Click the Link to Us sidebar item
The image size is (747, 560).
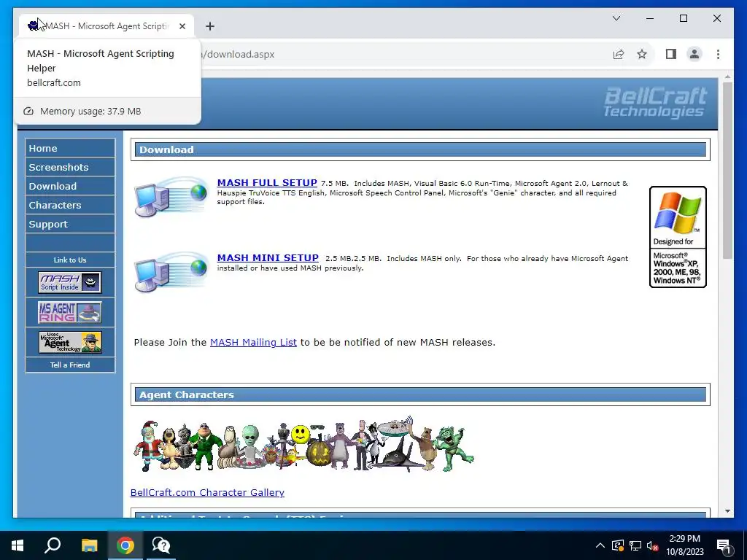pos(70,260)
